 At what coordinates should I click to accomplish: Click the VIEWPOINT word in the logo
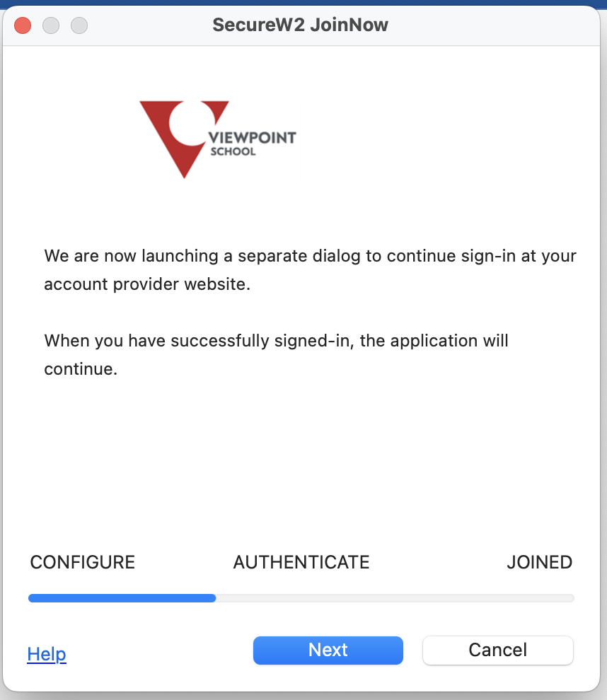click(253, 137)
